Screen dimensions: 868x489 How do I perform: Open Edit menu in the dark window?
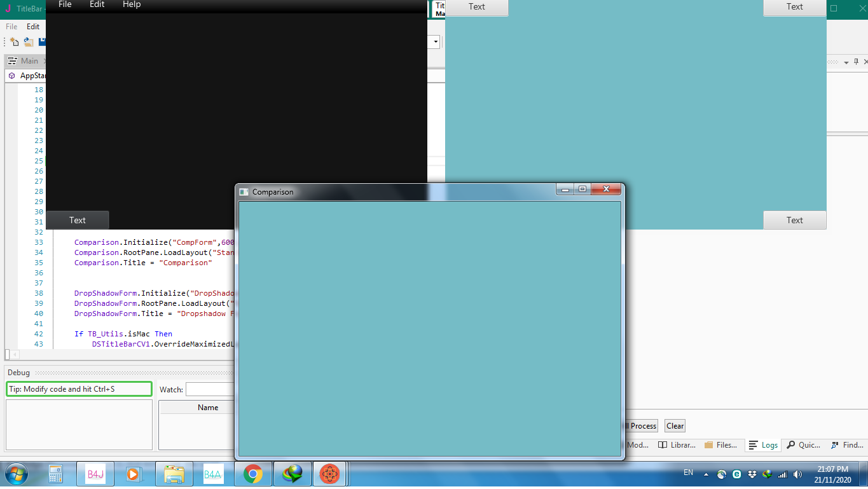[97, 4]
